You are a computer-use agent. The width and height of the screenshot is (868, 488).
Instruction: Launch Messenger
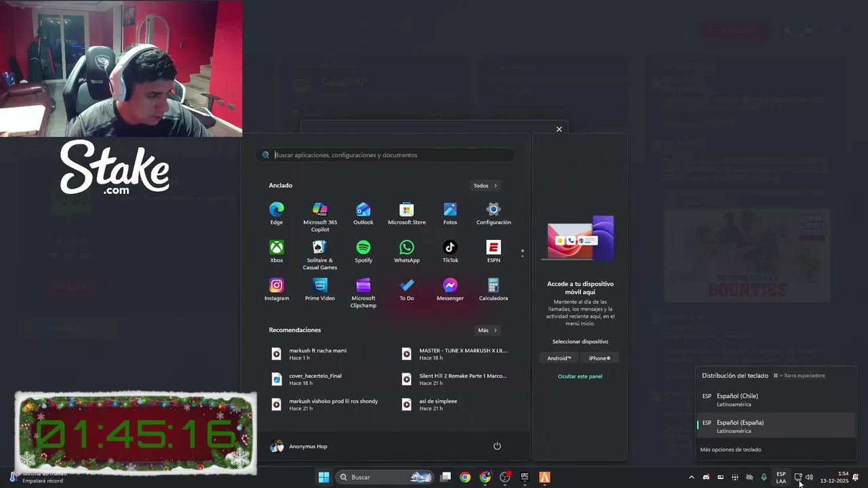click(x=450, y=289)
